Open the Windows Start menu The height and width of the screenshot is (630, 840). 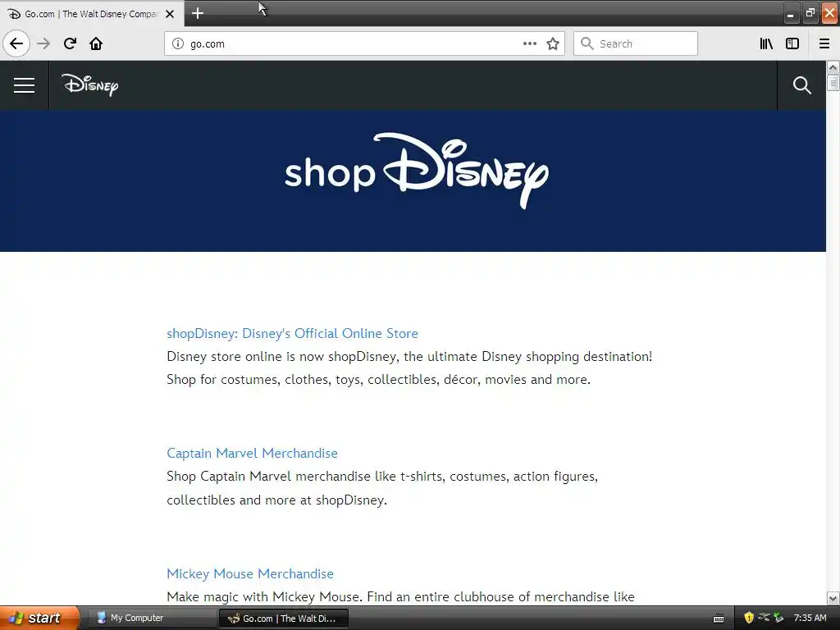[x=39, y=619]
